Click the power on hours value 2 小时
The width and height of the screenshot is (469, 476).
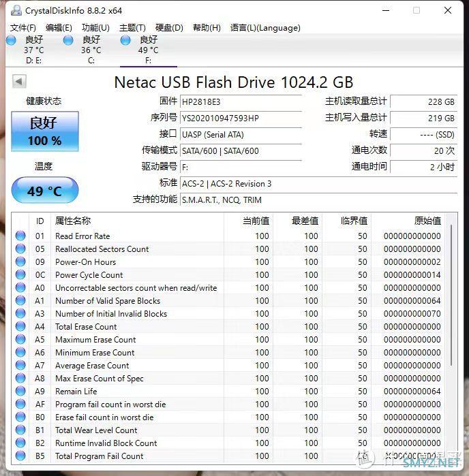[423, 168]
